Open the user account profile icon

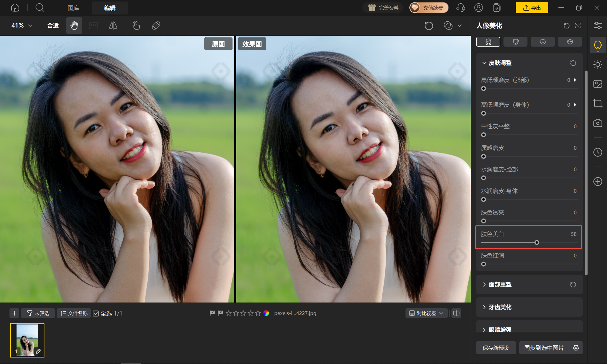(479, 8)
